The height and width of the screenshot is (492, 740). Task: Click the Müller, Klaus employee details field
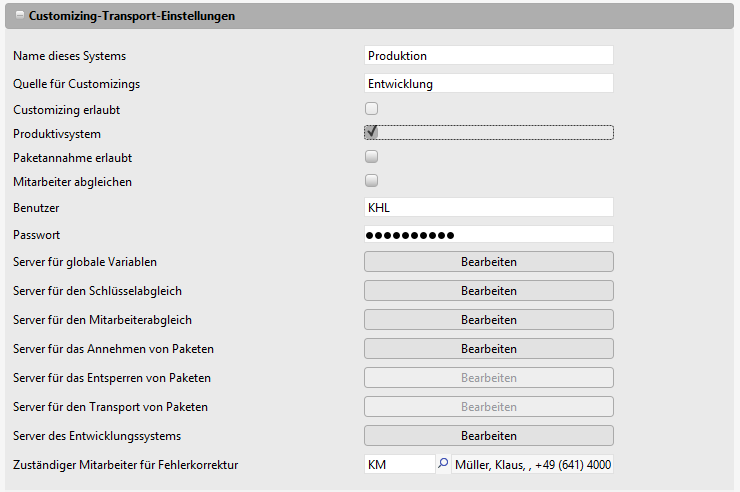click(532, 465)
